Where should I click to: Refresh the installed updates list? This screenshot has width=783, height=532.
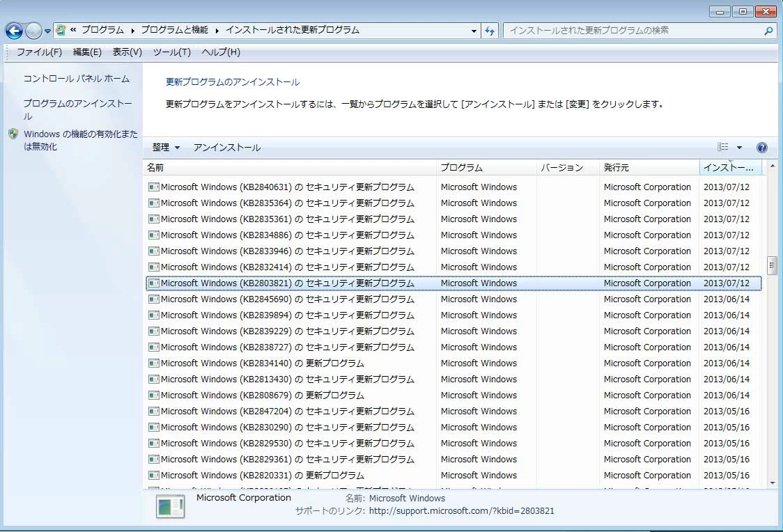(490, 31)
